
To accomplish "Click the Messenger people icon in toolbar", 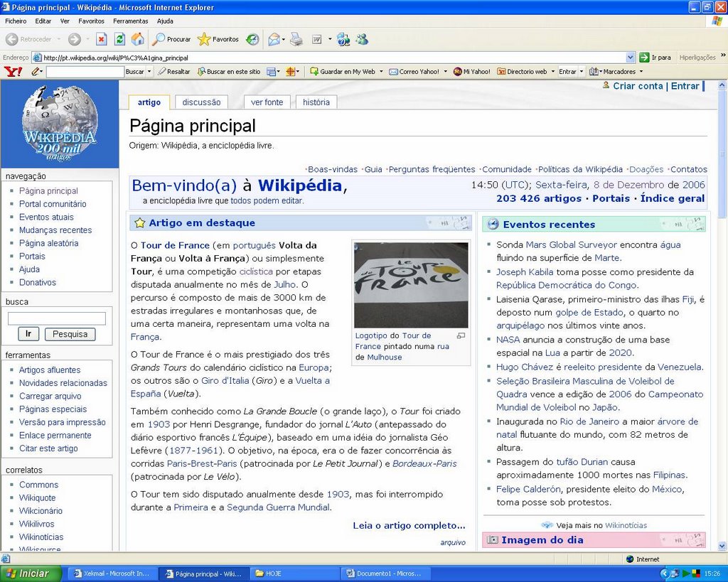I will (362, 40).
